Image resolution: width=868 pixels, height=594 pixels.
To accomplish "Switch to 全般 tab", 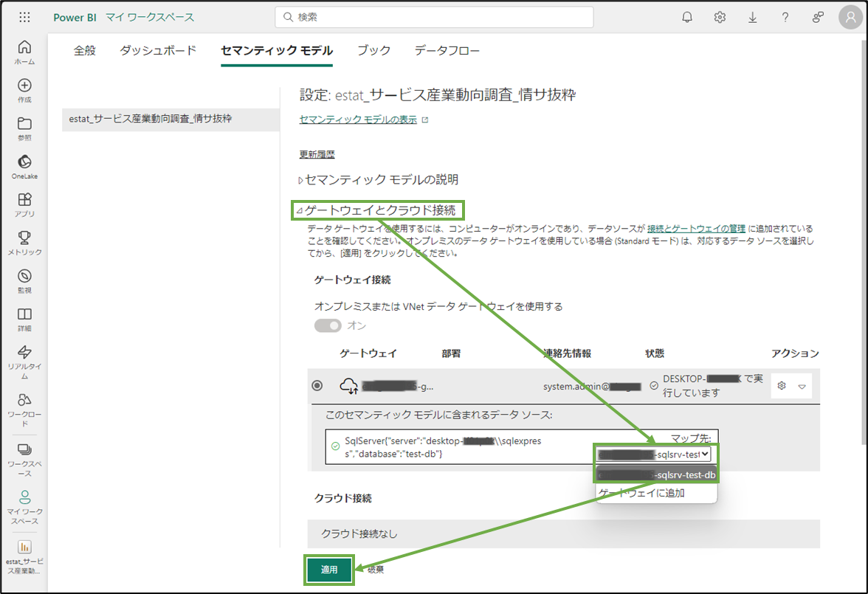I will tap(85, 50).
